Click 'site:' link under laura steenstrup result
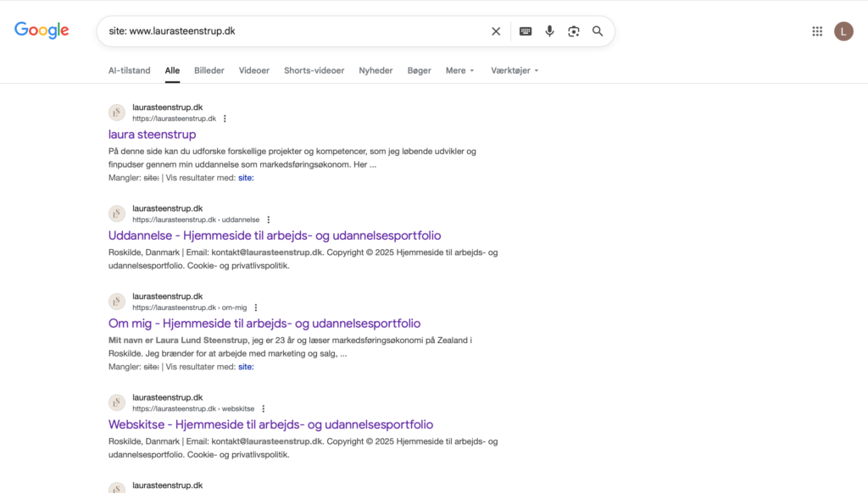868x493 pixels. click(246, 178)
